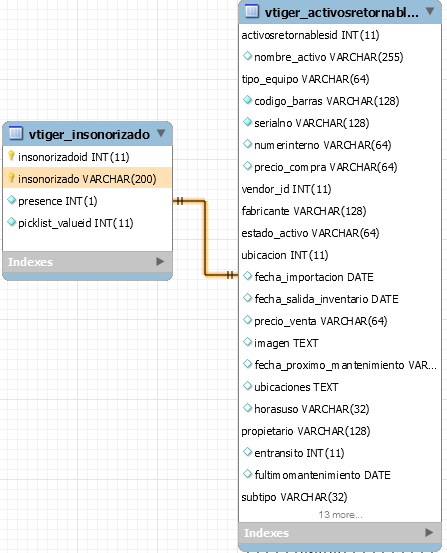Click diamond icon beside nombre_activo column
Viewport: 447px width, 553px height.
coord(248,56)
